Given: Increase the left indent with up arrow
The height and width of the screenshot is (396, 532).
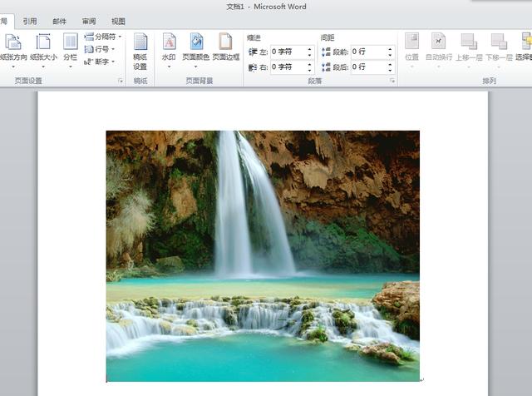Looking at the screenshot, I should [310, 49].
